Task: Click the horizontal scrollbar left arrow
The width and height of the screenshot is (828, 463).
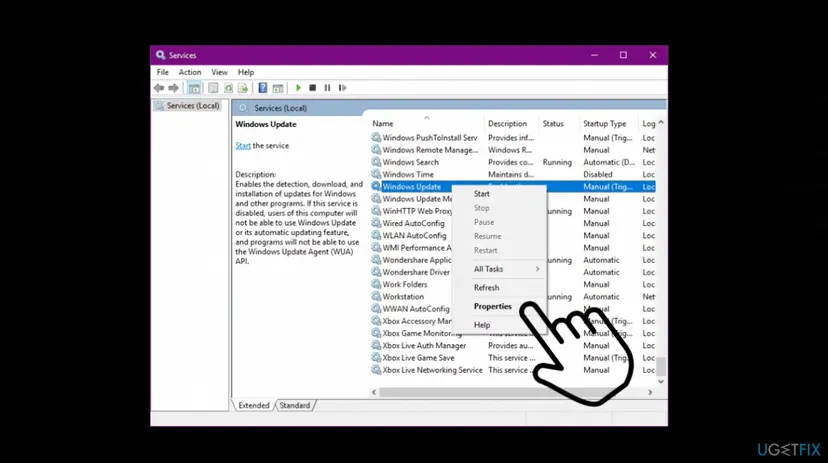Action: [374, 392]
